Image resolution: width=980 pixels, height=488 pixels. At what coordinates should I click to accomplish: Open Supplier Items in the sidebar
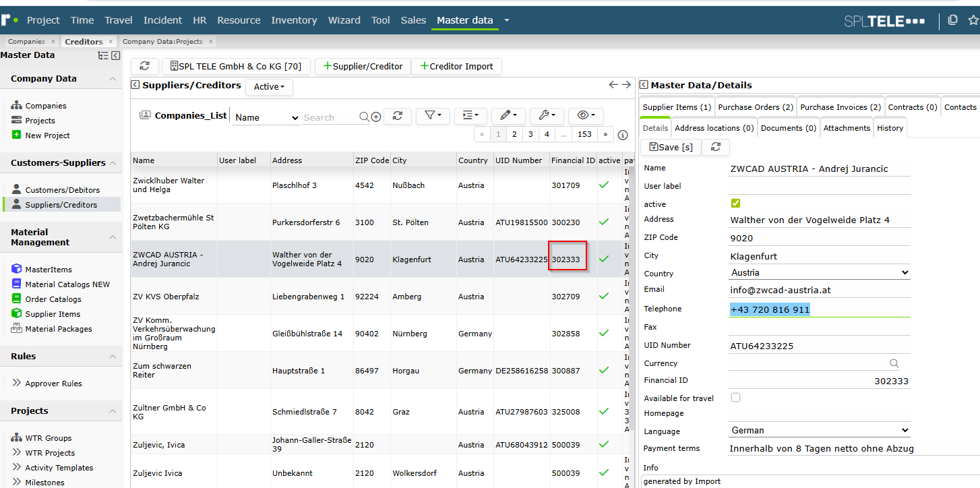click(x=53, y=314)
